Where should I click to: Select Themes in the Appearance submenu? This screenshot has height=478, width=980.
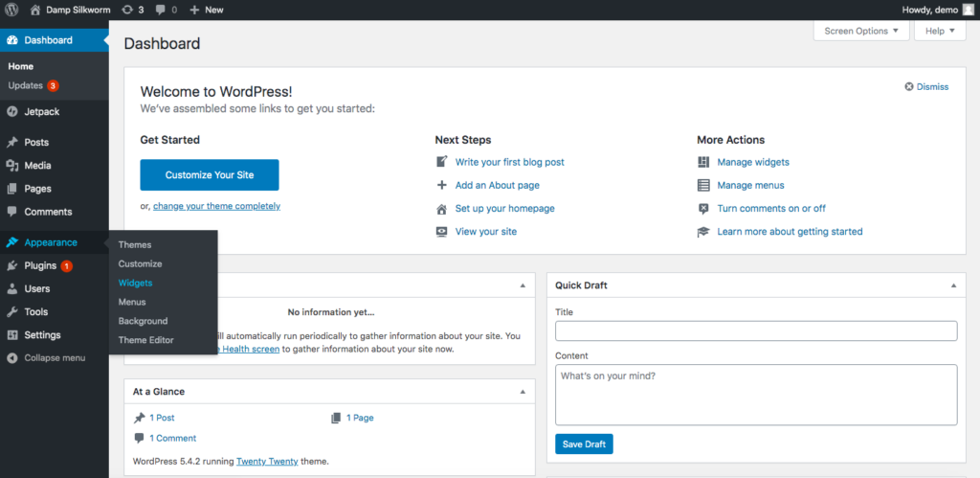tap(135, 244)
